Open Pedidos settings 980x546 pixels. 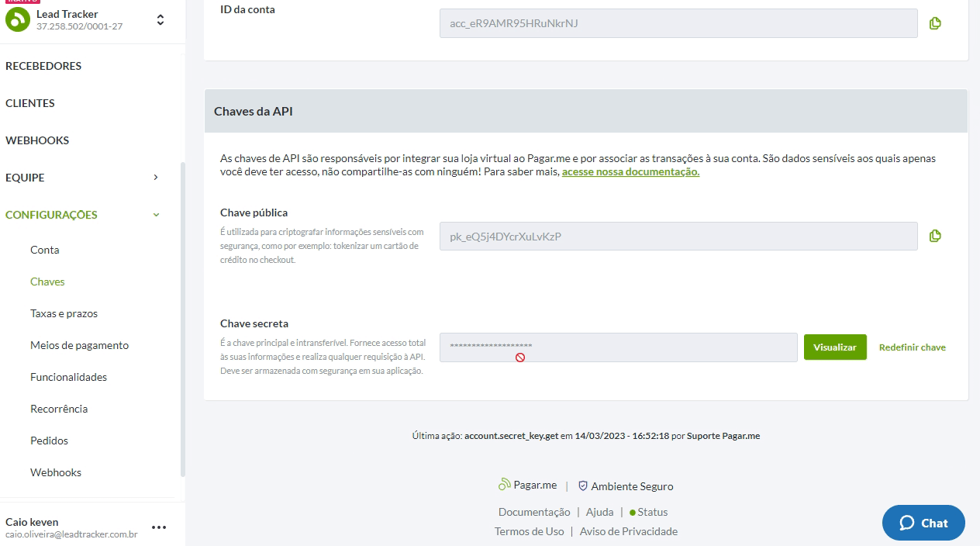49,441
